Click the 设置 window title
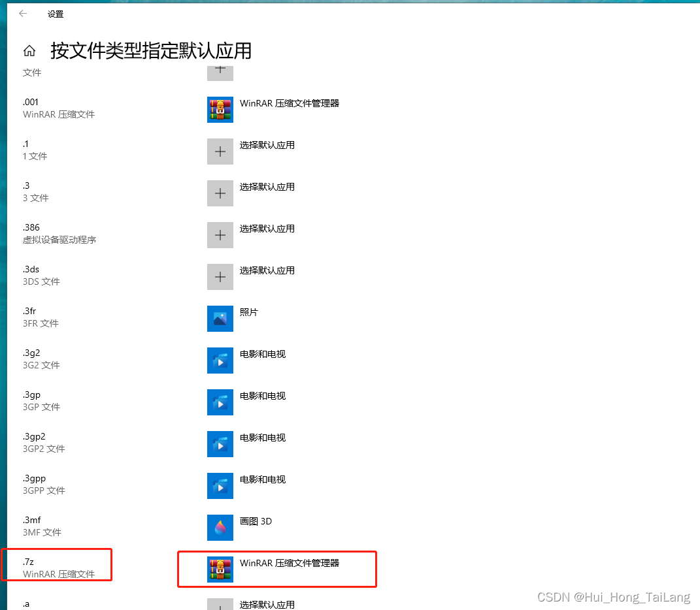This screenshot has width=700, height=610. point(56,14)
